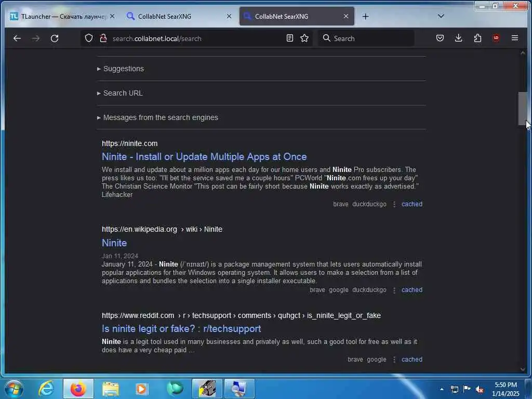Image resolution: width=532 pixels, height=399 pixels.
Task: Open Action Center flag tray icon
Action: click(467, 389)
